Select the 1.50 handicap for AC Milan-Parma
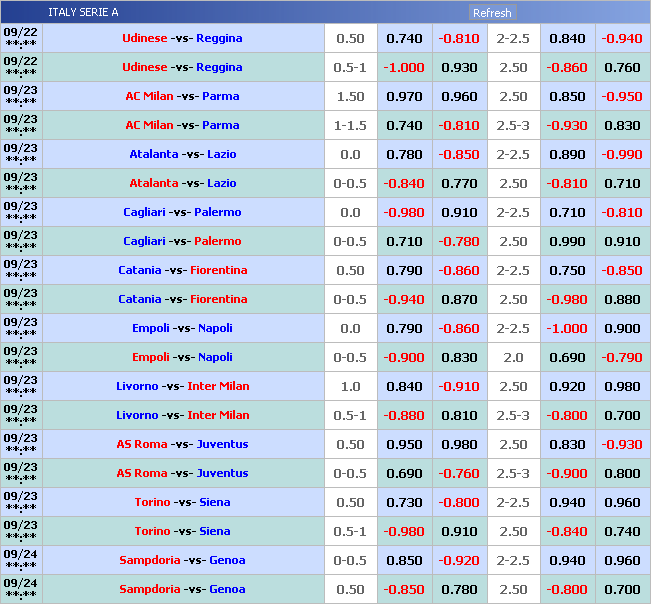 click(350, 97)
